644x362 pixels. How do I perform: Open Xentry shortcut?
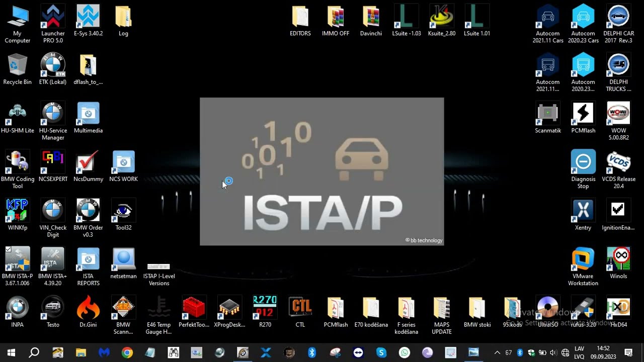[583, 215]
